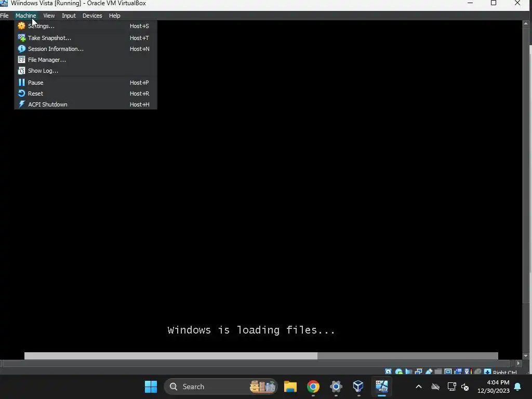This screenshot has width=532, height=399.
Task: Select ACPI Shutdown menu entry
Action: (86, 104)
